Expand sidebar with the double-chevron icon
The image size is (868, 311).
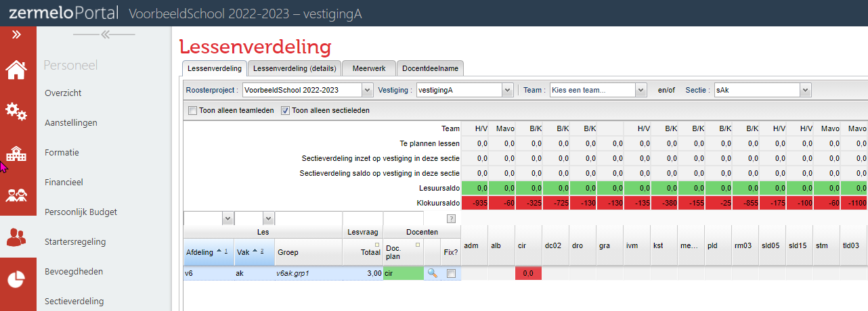(16, 34)
